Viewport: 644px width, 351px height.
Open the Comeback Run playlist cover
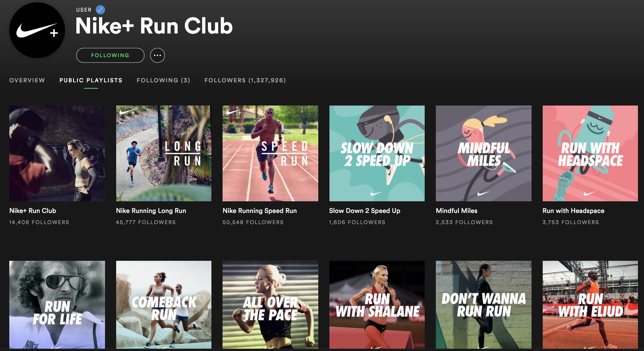tap(164, 305)
